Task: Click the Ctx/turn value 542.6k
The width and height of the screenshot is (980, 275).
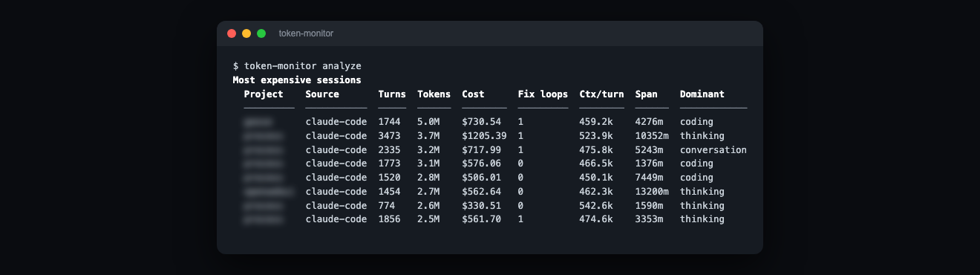Action: pyautogui.click(x=596, y=206)
